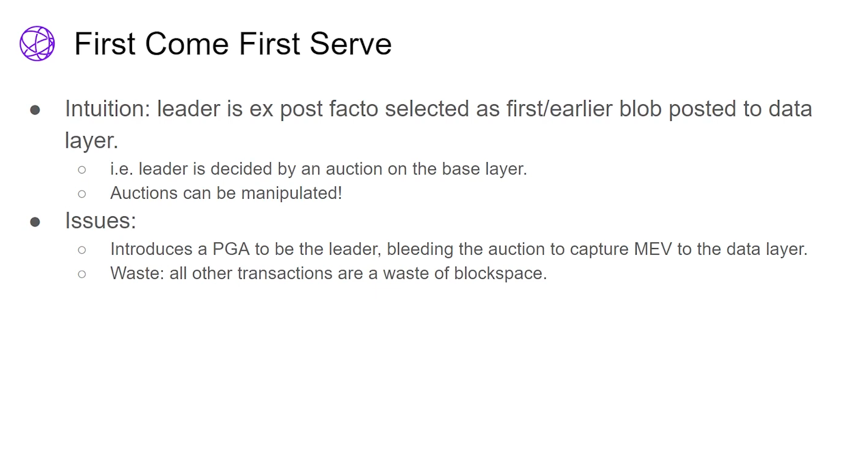Click the hollow bullet before "Introduces a PGA"
The height and width of the screenshot is (460, 868).
(82, 249)
